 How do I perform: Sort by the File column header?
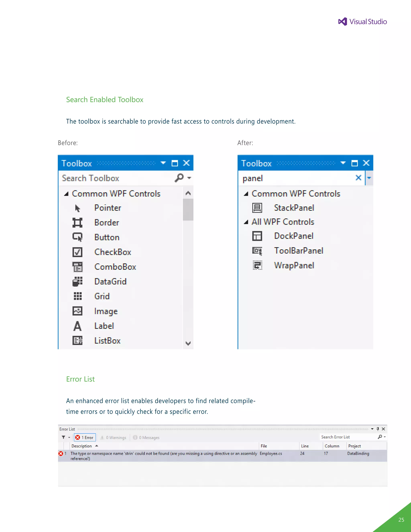279,446
